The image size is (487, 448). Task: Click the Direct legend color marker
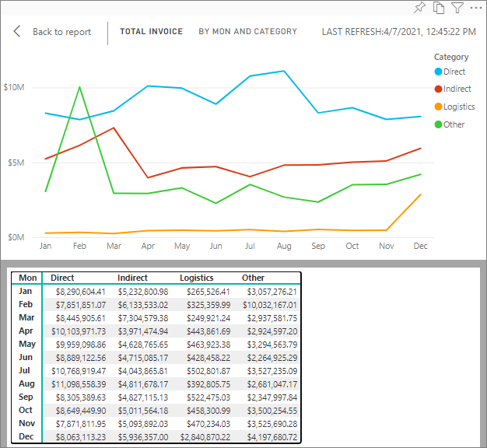438,72
